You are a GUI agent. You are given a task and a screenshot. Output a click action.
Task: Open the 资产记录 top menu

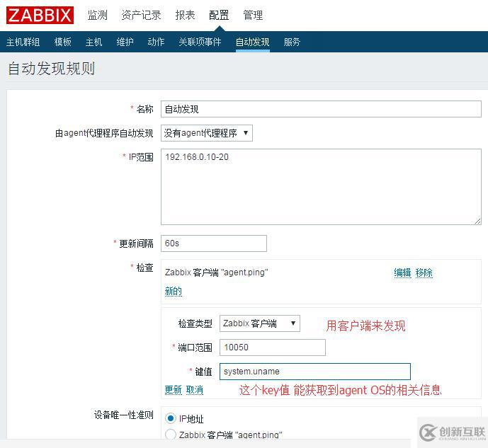[141, 15]
